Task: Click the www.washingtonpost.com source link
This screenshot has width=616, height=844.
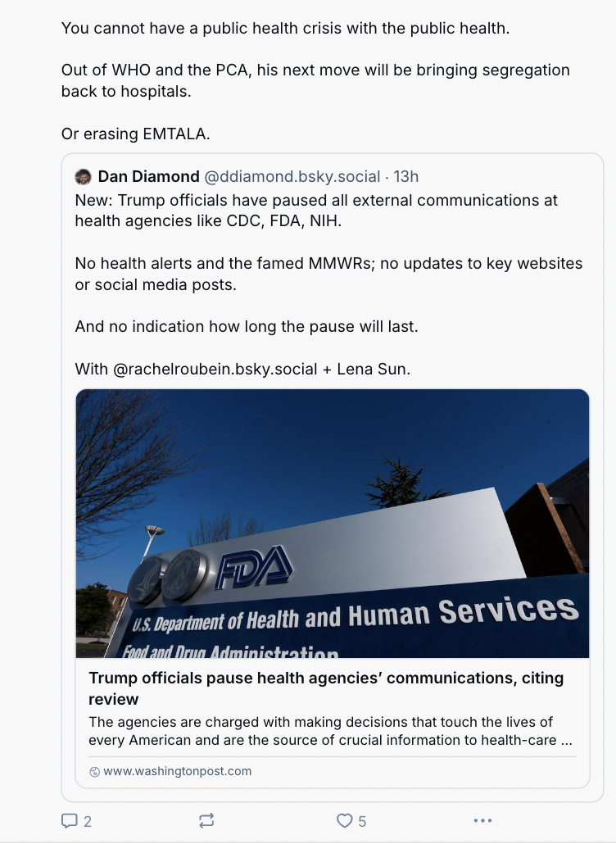Action: pyautogui.click(x=177, y=771)
